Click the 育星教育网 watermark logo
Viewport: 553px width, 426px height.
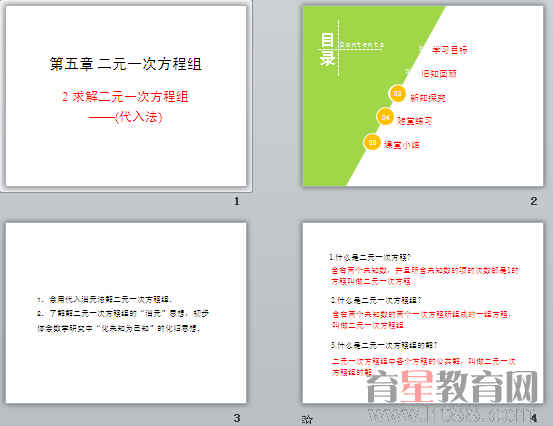pos(452,387)
